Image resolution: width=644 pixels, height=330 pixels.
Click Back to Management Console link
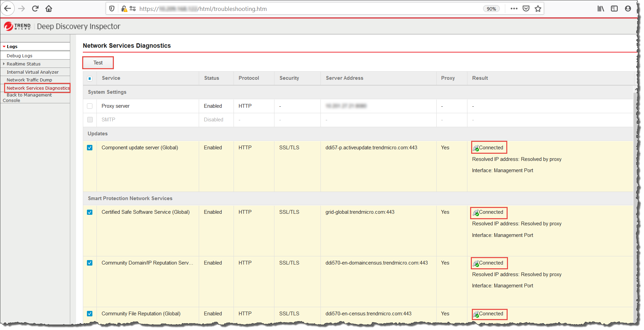click(29, 95)
